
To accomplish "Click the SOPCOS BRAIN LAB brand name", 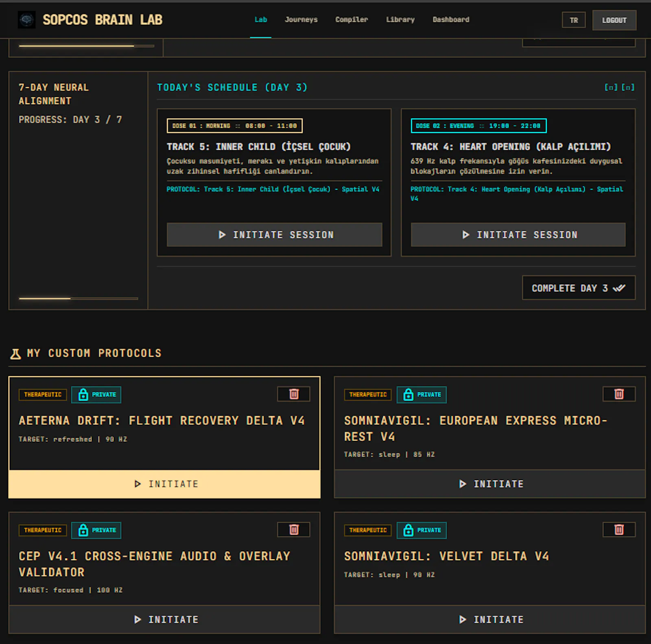I will tap(103, 20).
